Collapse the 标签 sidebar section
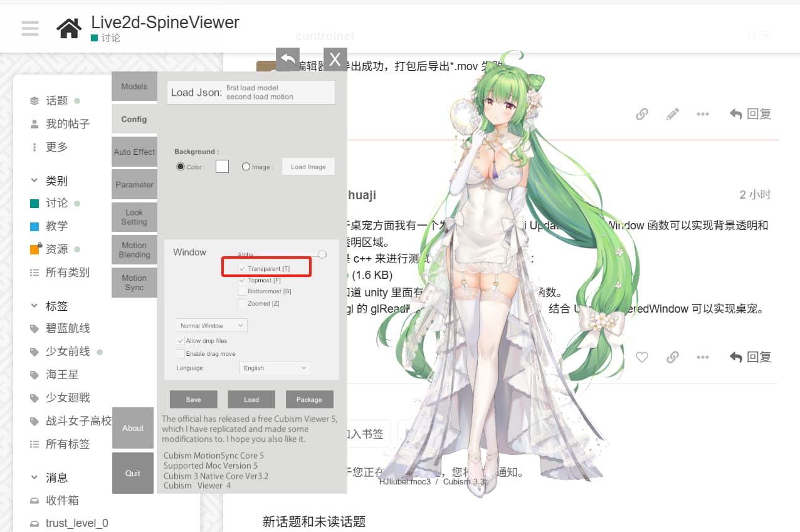The height and width of the screenshot is (532, 800). pyautogui.click(x=34, y=306)
